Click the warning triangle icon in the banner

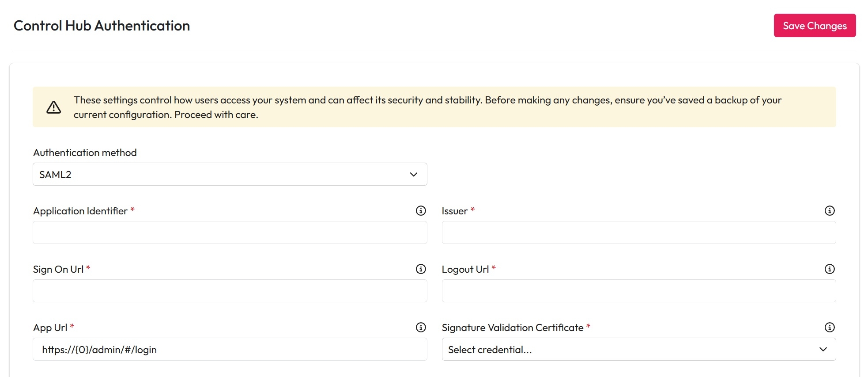pyautogui.click(x=54, y=107)
